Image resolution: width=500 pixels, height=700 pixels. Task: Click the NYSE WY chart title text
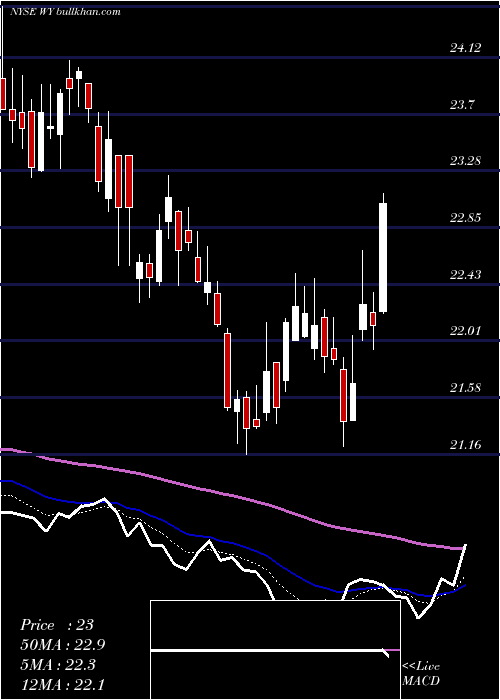coord(66,12)
